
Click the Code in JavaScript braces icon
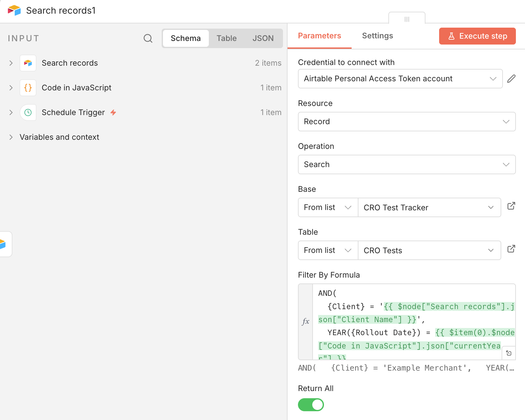28,88
